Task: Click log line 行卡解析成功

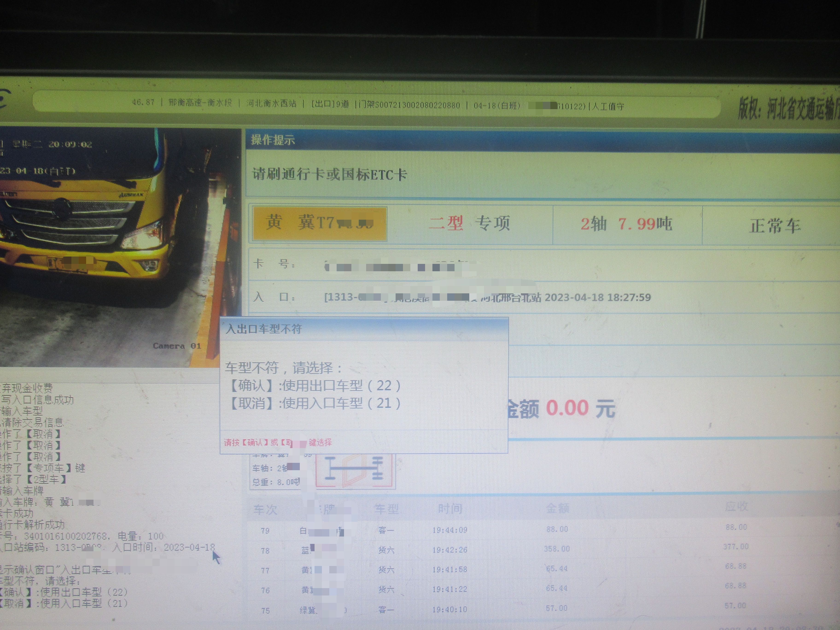Action: [x=33, y=525]
